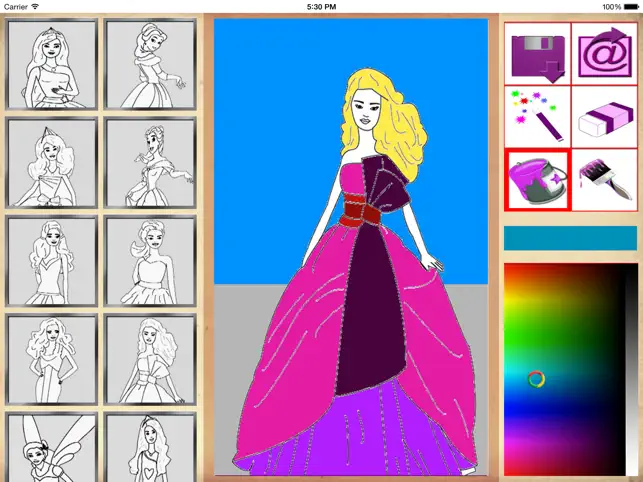Tap the red waist sash on the dress

point(359,210)
